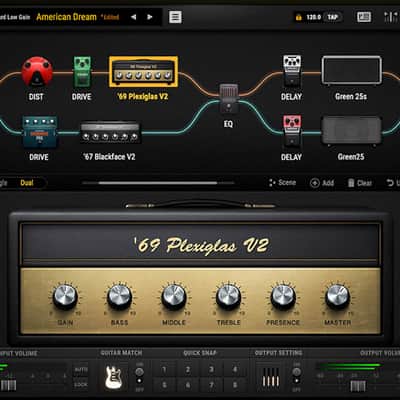
Task: Select Quick Snap slot 8
Action: [235, 385]
